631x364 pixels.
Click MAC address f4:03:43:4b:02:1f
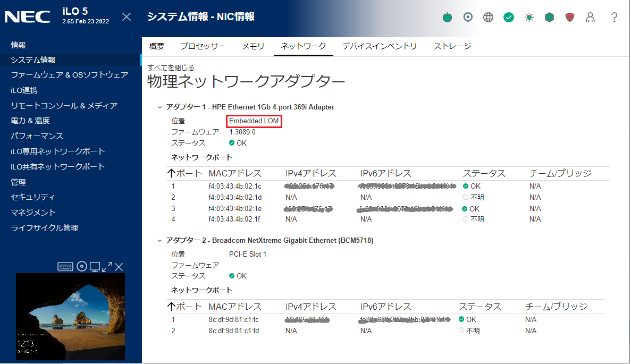pos(235,219)
